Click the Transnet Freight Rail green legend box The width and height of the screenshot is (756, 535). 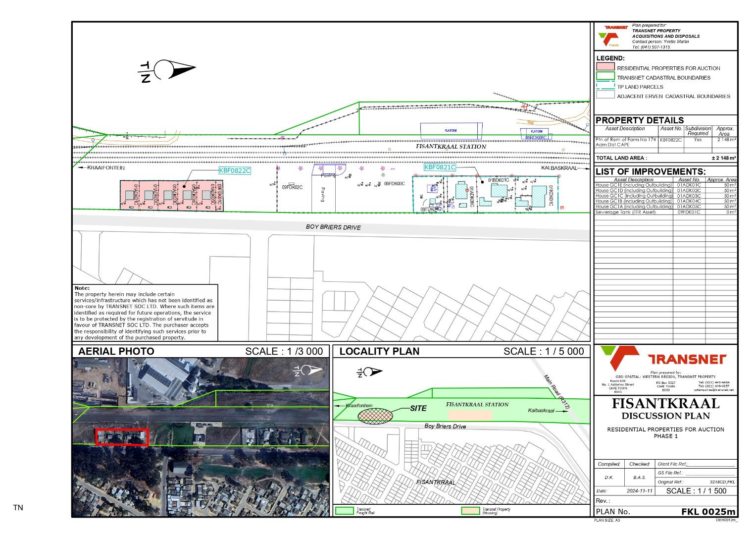pos(345,511)
